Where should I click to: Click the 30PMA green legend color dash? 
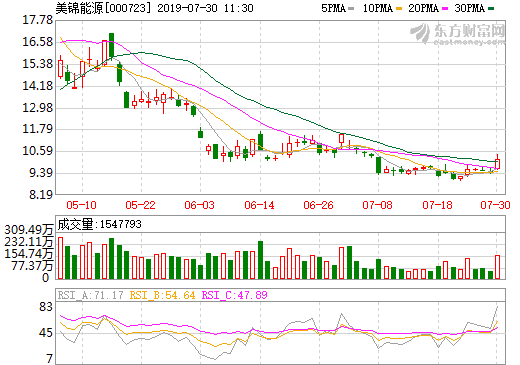[x=491, y=9]
